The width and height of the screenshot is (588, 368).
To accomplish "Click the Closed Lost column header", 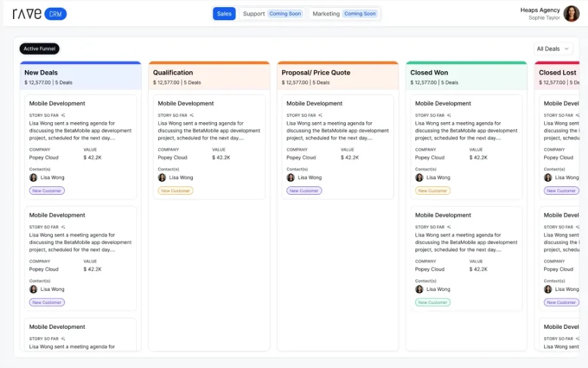I will click(x=557, y=76).
